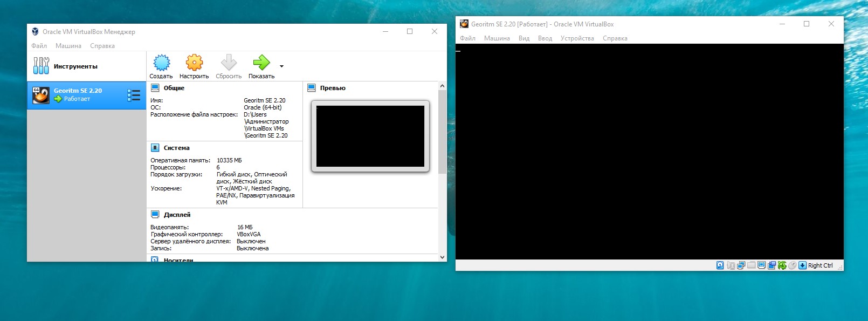Click the recording status icon in VM status bar
868x321 pixels.
(x=771, y=265)
